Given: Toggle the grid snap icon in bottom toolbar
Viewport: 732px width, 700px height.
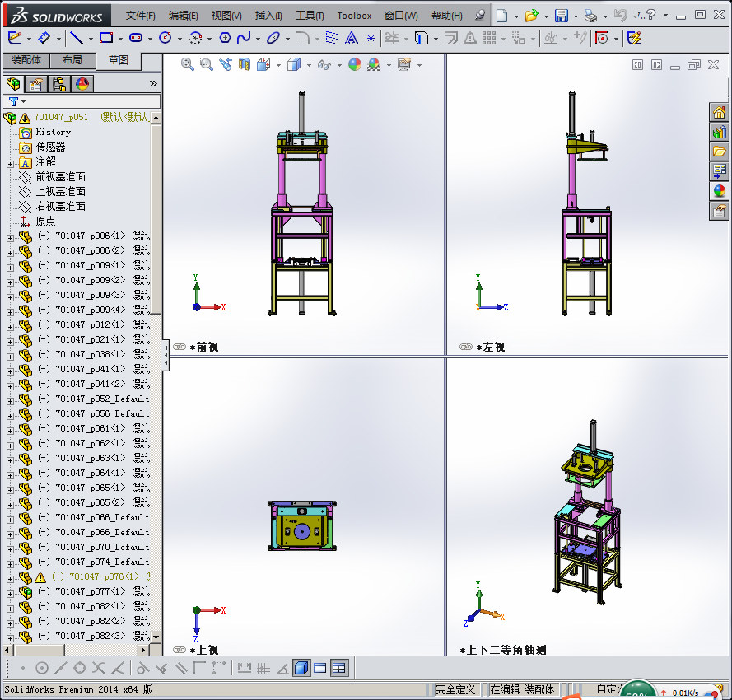Looking at the screenshot, I should 263,668.
